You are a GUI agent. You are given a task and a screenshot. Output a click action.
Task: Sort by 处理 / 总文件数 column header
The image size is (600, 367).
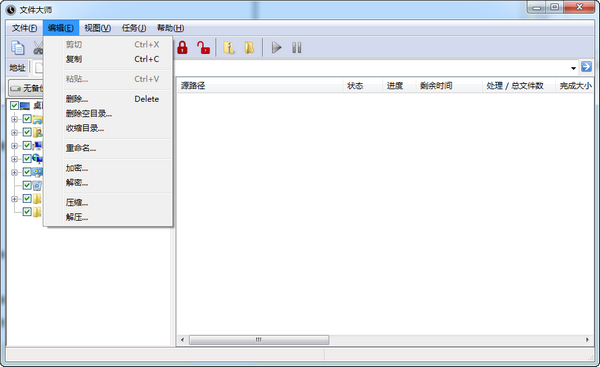coord(518,86)
